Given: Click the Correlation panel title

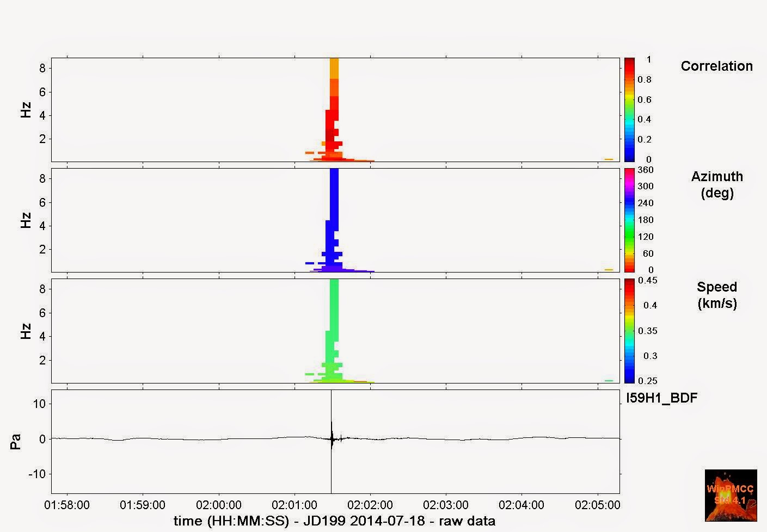Looking at the screenshot, I should point(716,66).
